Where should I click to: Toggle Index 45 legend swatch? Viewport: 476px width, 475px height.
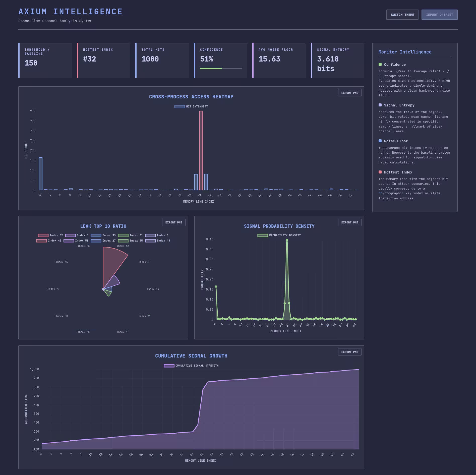click(x=42, y=241)
